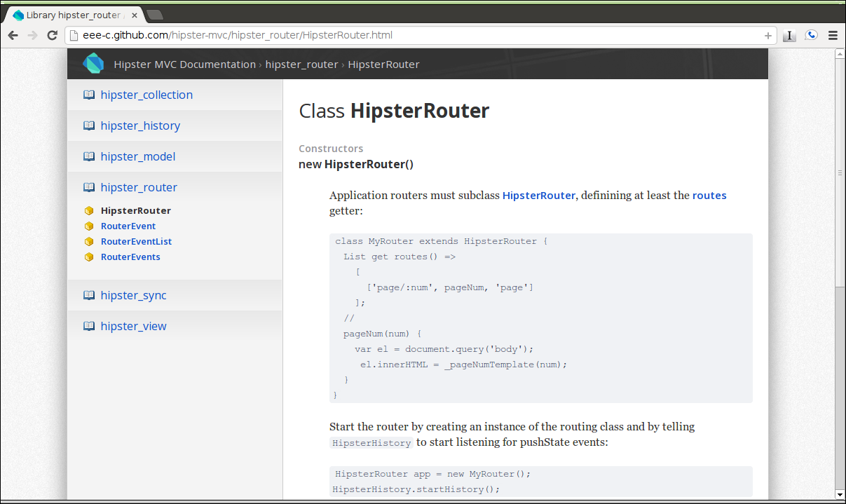Image resolution: width=846 pixels, height=504 pixels.
Task: Click the page reload icon
Action: [x=52, y=35]
